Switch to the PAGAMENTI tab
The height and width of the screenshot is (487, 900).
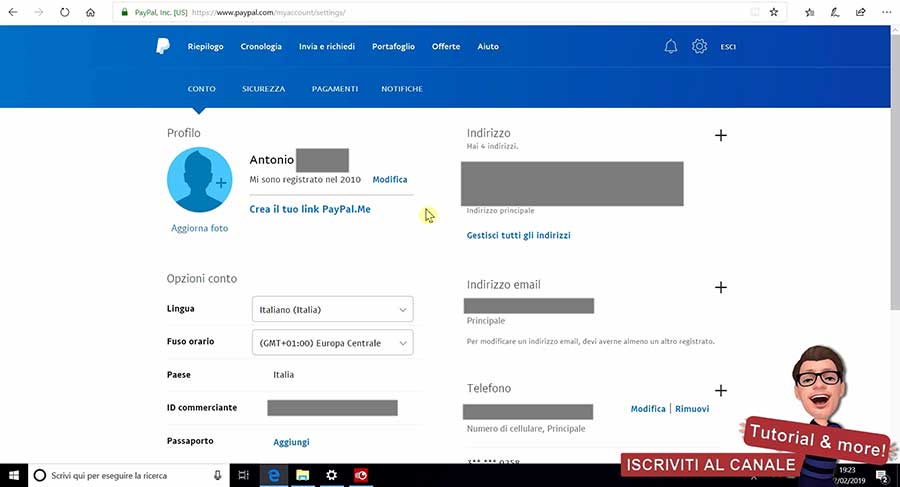[x=335, y=89]
